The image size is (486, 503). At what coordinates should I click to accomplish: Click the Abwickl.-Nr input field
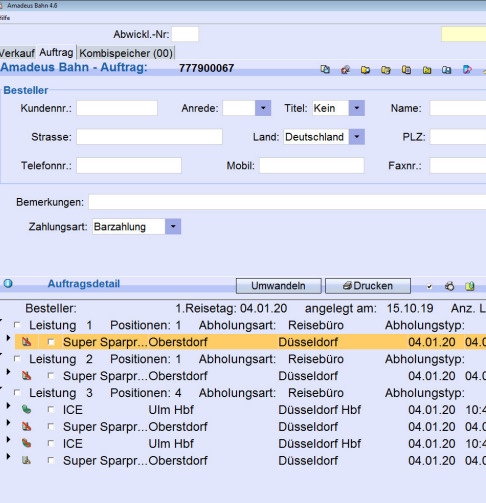click(185, 34)
